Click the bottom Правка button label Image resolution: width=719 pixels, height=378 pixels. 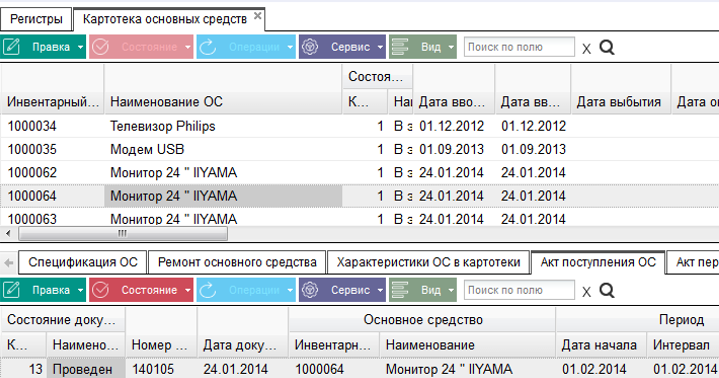click(x=51, y=290)
